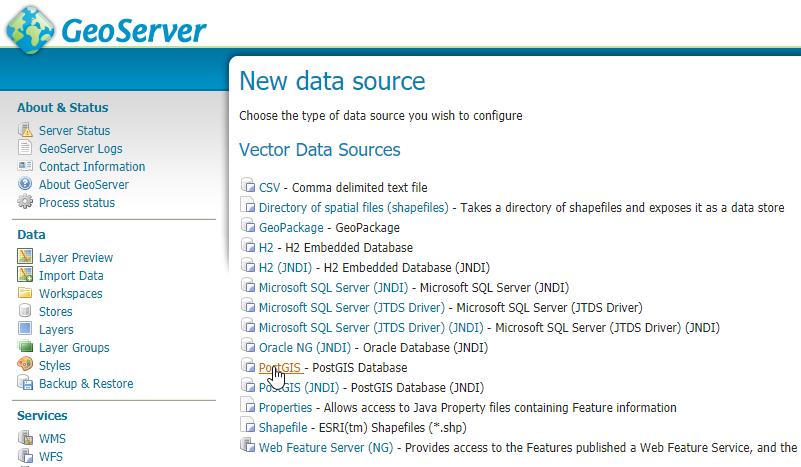Click the PostGIS Database store icon
801x467 pixels.
tap(248, 365)
